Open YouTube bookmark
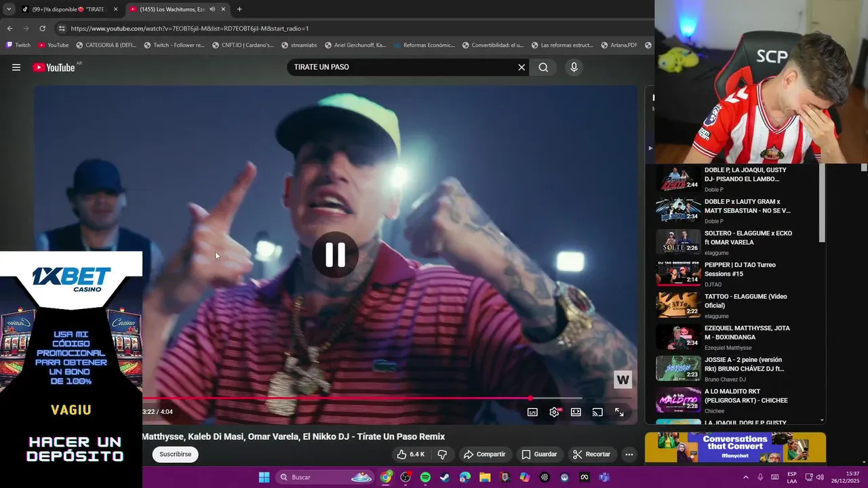This screenshot has height=488, width=868. tap(53, 45)
